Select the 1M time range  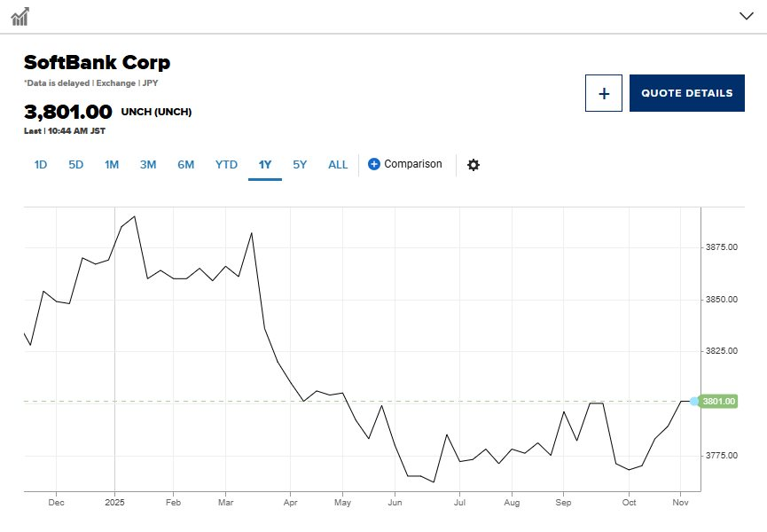112,164
